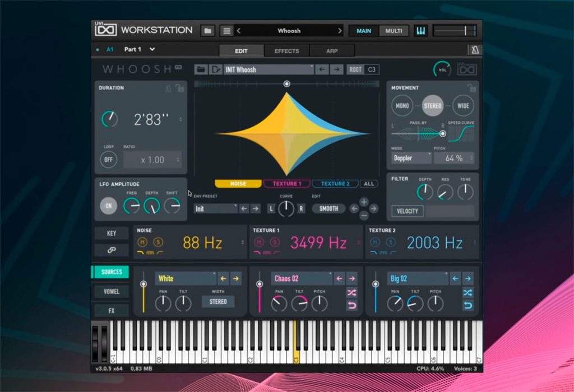Shuffle Texture 1 source with pink randomize icon

(x=352, y=292)
